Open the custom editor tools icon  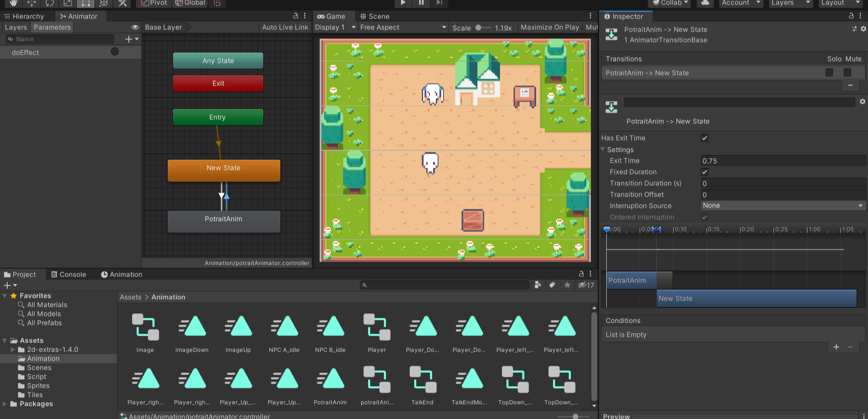[122, 3]
